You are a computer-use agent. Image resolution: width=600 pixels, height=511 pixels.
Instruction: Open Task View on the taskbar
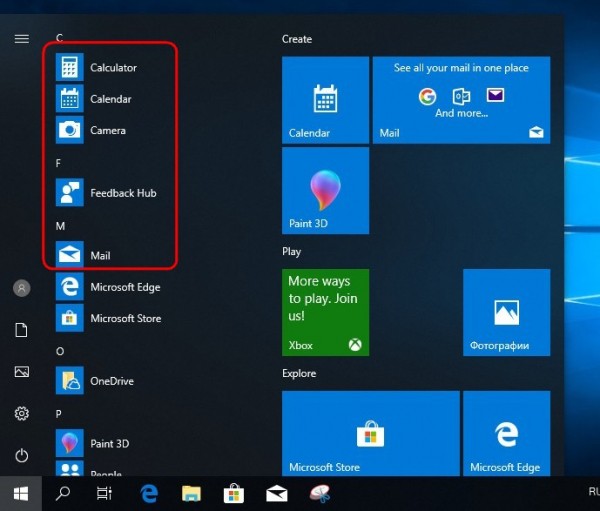[x=104, y=493]
